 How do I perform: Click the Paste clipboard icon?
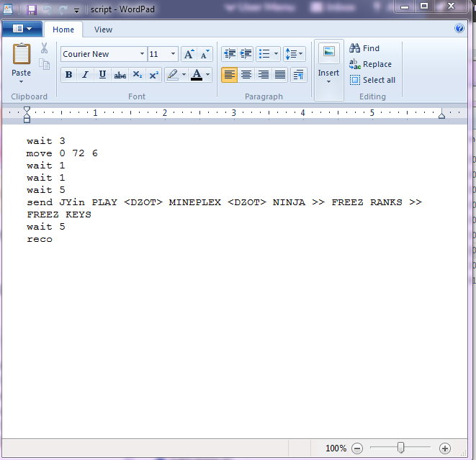pyautogui.click(x=22, y=54)
